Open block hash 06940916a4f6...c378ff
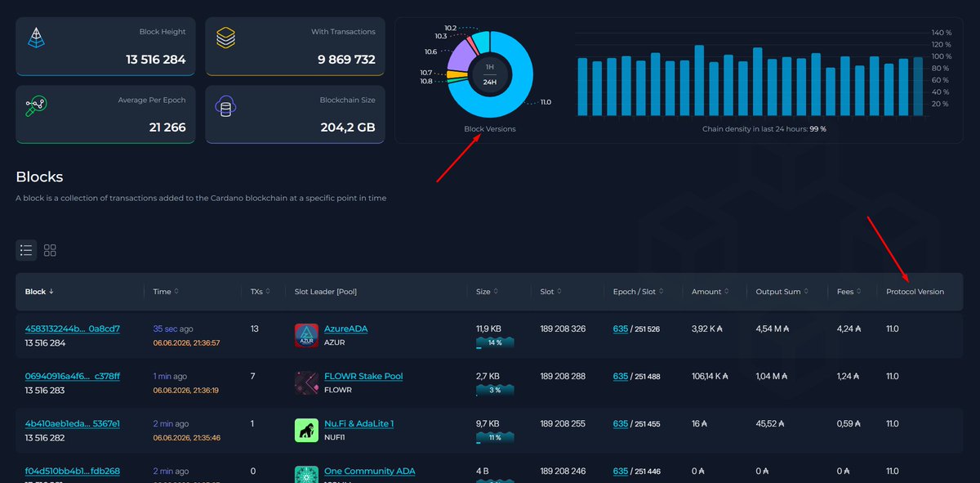Screen dimensions: 980x483 (x=73, y=376)
